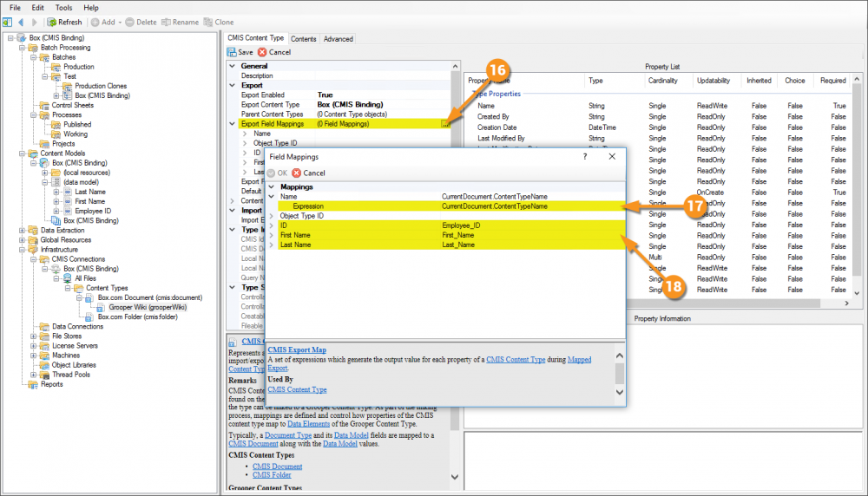Expand the Last Name mapping row

(x=272, y=245)
